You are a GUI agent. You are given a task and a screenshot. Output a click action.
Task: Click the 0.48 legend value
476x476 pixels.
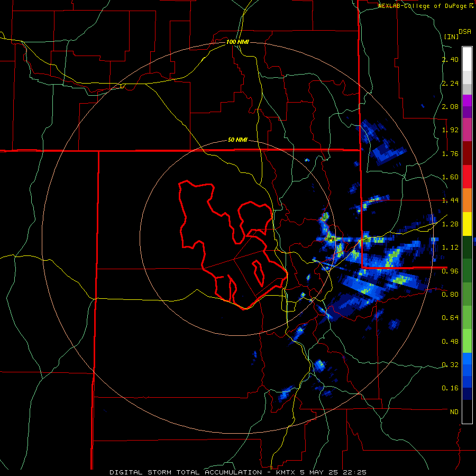coord(450,342)
